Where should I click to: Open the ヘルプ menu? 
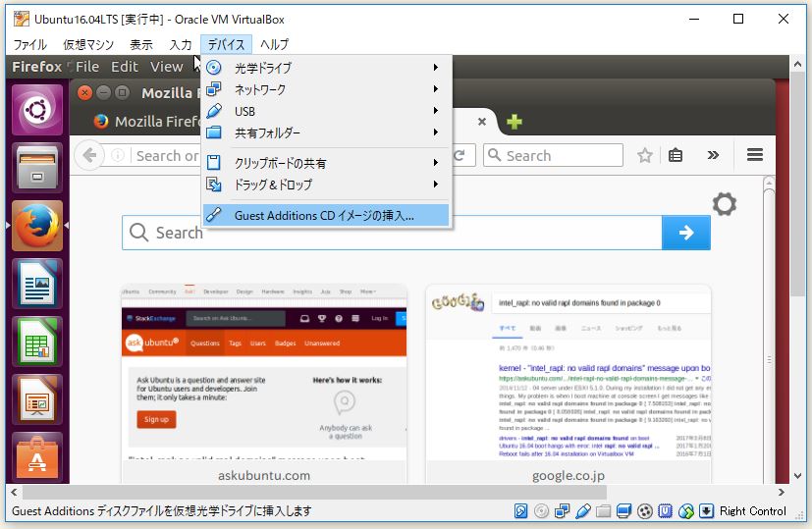274,44
